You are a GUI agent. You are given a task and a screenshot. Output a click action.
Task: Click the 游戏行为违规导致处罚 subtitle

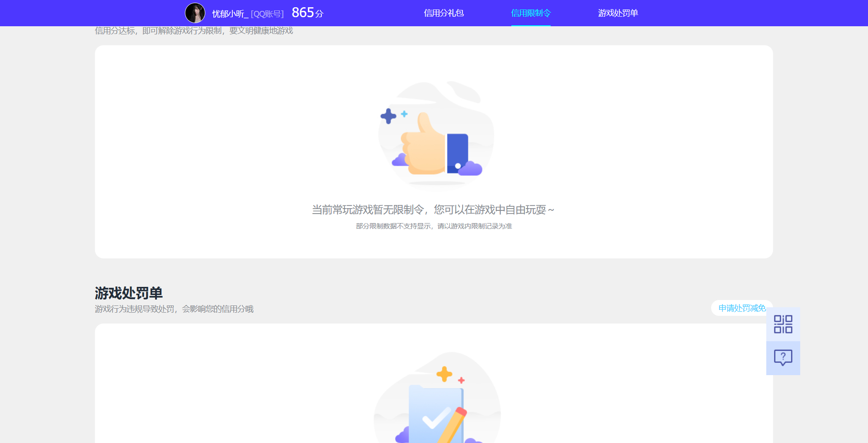click(174, 309)
